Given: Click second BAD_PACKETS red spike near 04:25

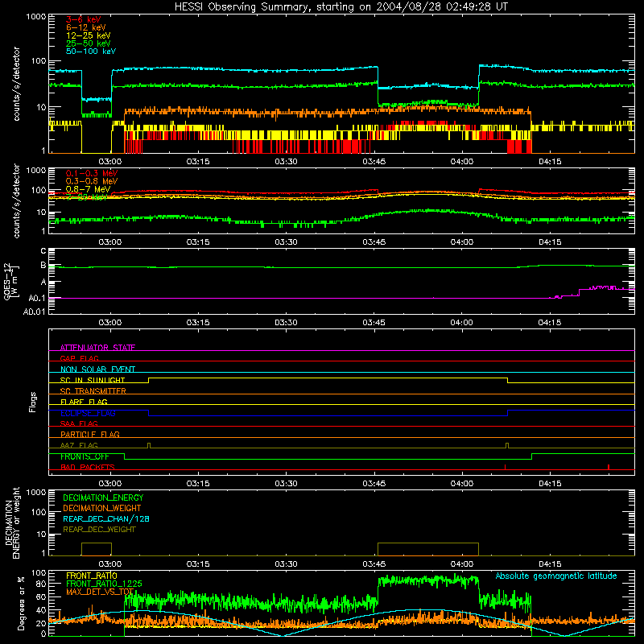Looking at the screenshot, I should 609,467.
